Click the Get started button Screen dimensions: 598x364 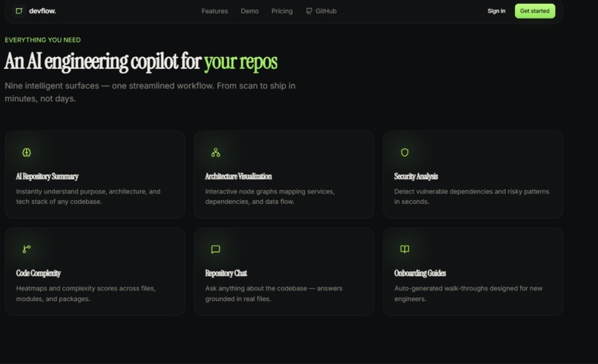click(x=535, y=11)
